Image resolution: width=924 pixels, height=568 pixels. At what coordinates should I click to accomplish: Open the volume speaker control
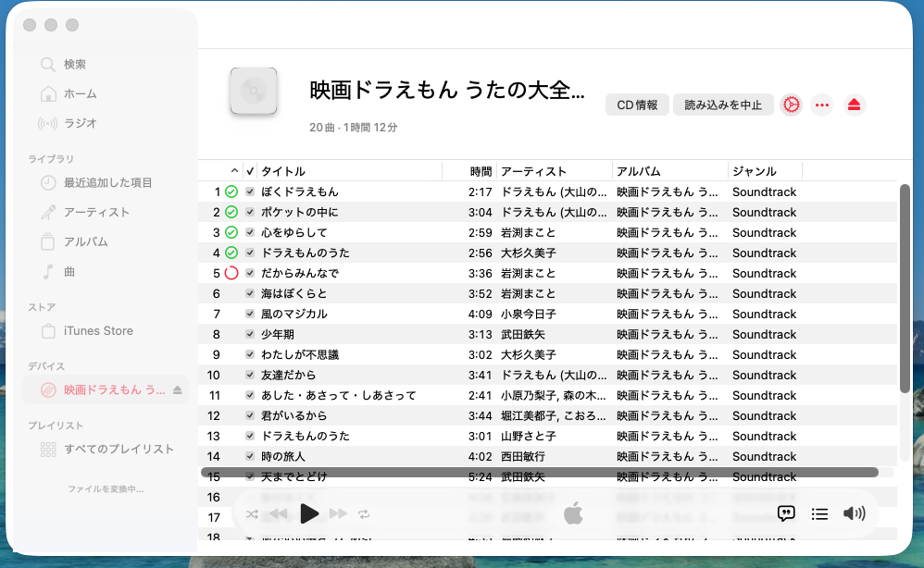tap(854, 513)
